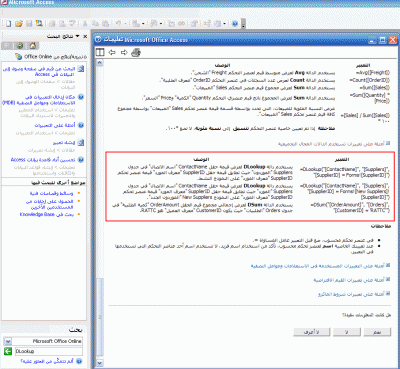The height and width of the screenshot is (369, 400).
Task: Open first search result about Access data pages
Action: click(39, 71)
